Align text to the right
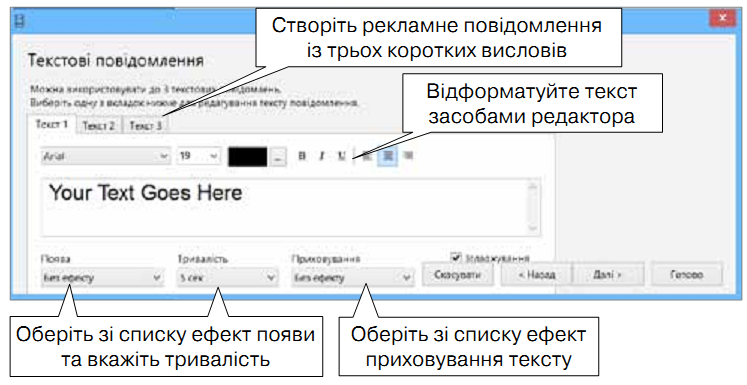The image size is (747, 385). click(408, 156)
